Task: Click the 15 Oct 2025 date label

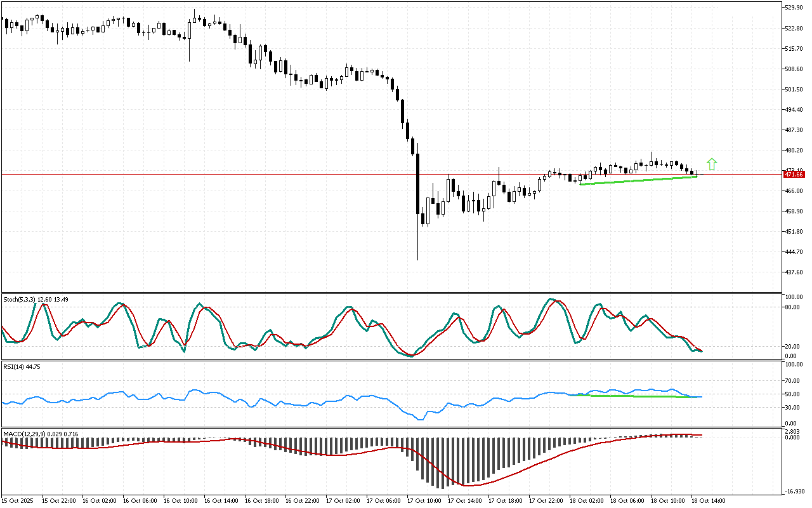Action: click(x=18, y=500)
